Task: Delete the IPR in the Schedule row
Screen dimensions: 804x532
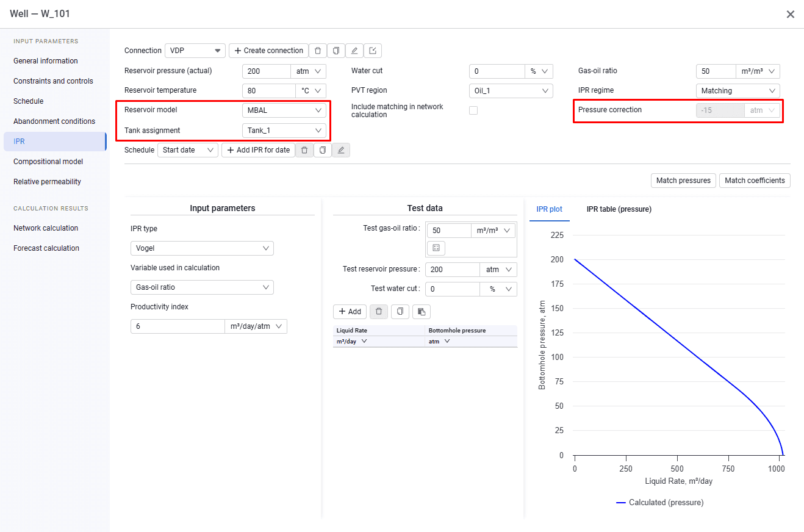Action: point(304,150)
